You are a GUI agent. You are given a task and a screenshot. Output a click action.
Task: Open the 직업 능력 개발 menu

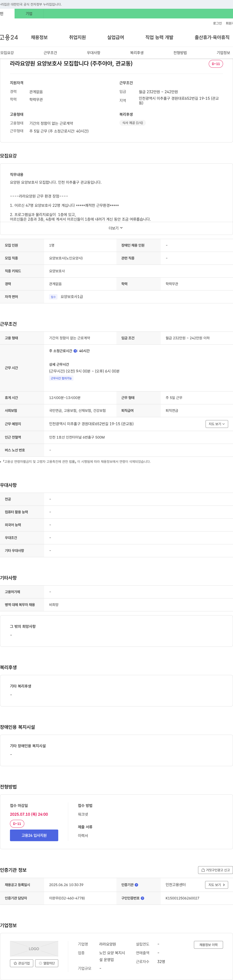[159, 37]
